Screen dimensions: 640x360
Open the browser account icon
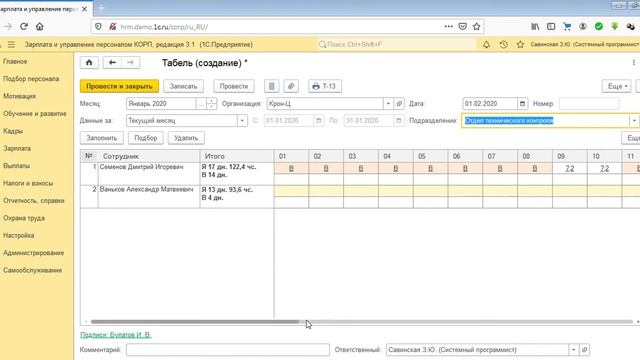pos(583,27)
